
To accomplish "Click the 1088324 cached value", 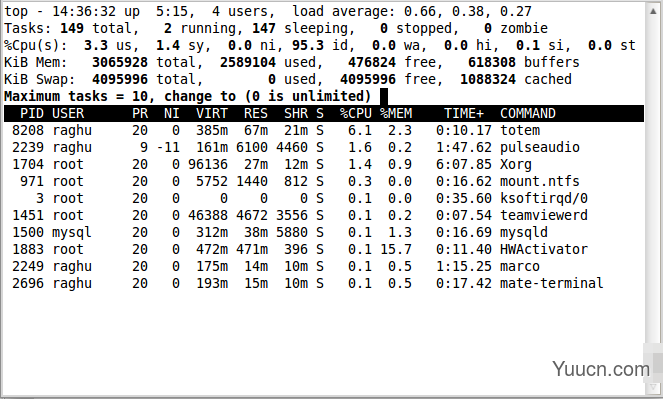I will [488, 79].
